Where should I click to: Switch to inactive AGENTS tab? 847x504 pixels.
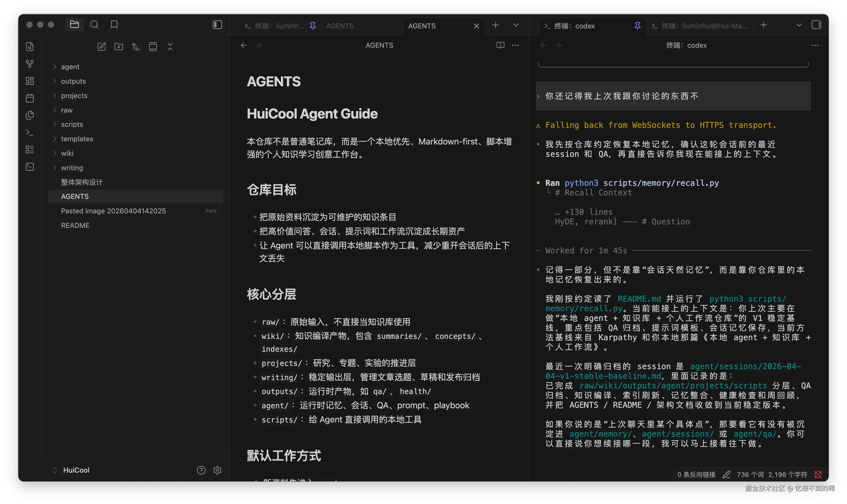[340, 26]
